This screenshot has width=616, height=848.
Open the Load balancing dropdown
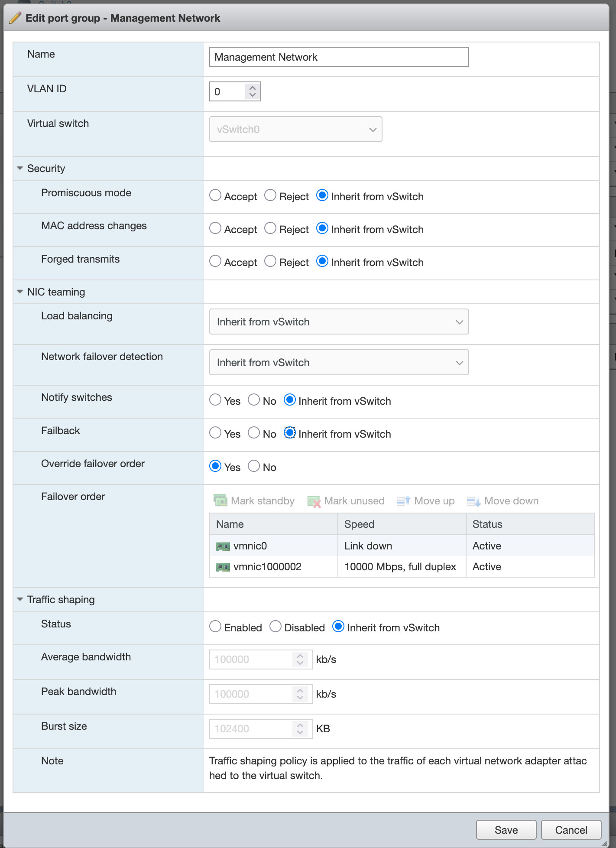click(339, 322)
